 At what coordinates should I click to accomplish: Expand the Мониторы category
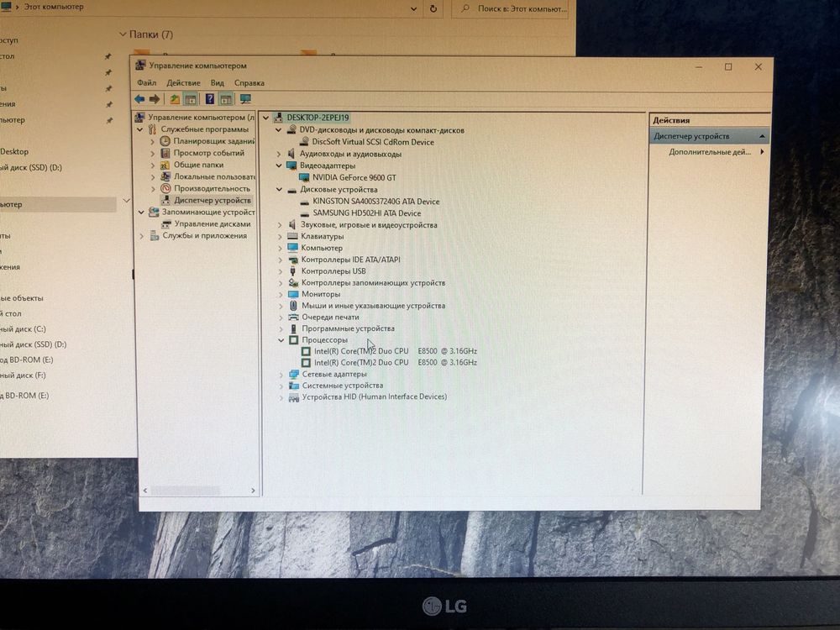click(x=281, y=294)
